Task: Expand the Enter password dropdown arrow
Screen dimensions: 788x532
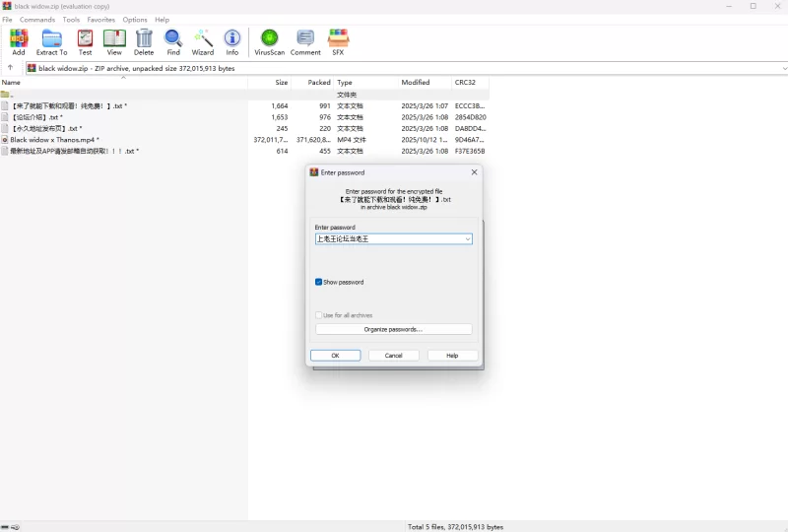Action: point(467,239)
